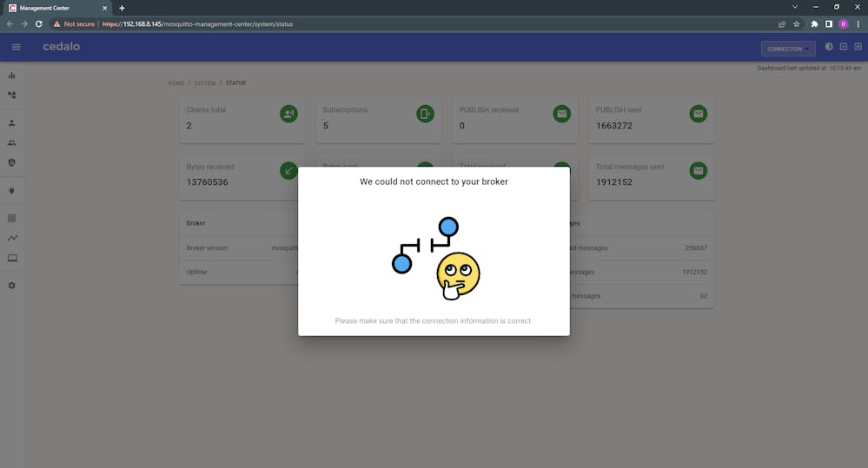The height and width of the screenshot is (468, 868).
Task: Expand the Chrome tab search chevron
Action: pos(794,7)
